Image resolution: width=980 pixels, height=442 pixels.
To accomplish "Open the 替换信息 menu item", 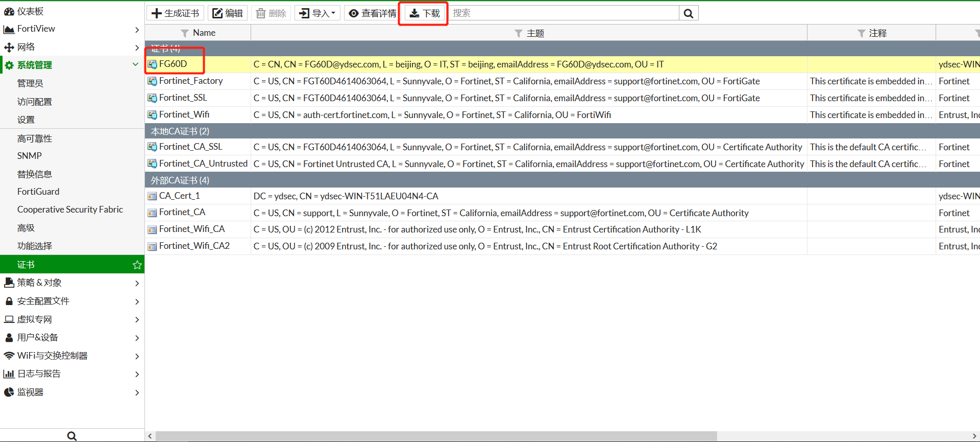I will [35, 174].
